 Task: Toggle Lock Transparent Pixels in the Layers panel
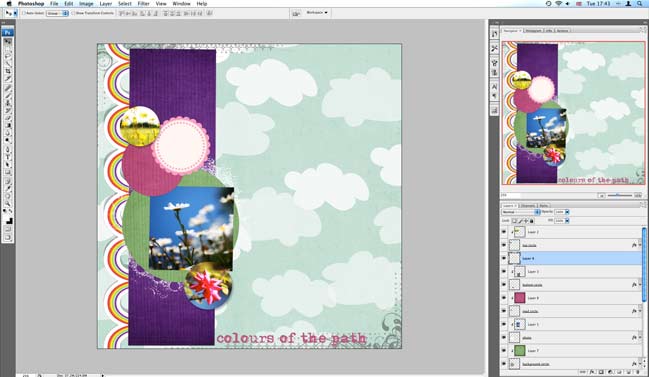tap(514, 221)
